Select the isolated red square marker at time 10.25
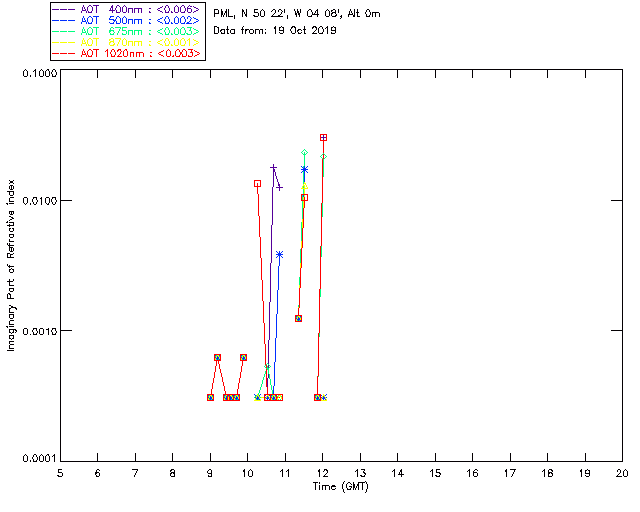Image resolution: width=640 pixels, height=512 pixels. pyautogui.click(x=258, y=184)
